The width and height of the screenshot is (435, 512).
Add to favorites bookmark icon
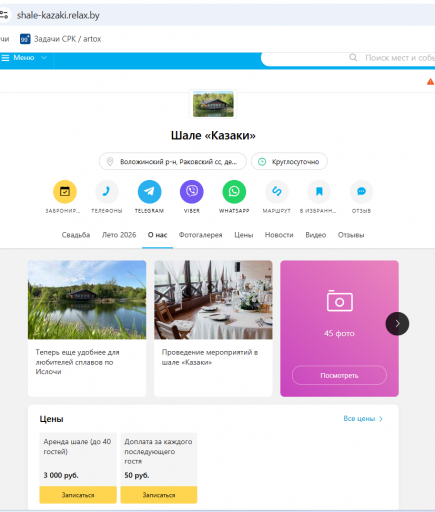pos(319,191)
